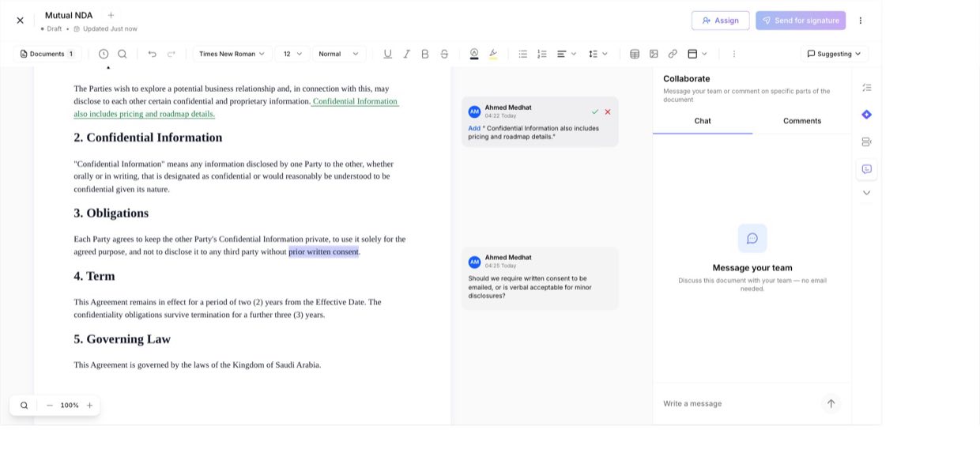Click the "2. Confidential Information" heading
This screenshot has width=980, height=472.
(148, 138)
